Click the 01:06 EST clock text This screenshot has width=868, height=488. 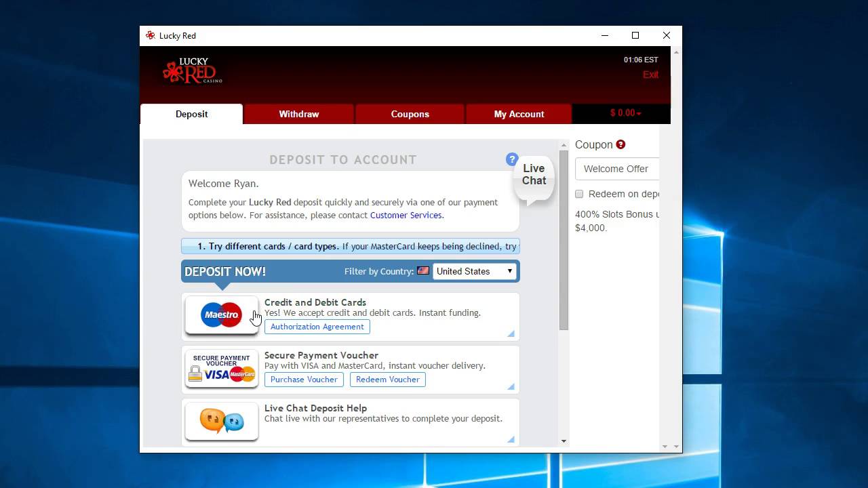641,60
